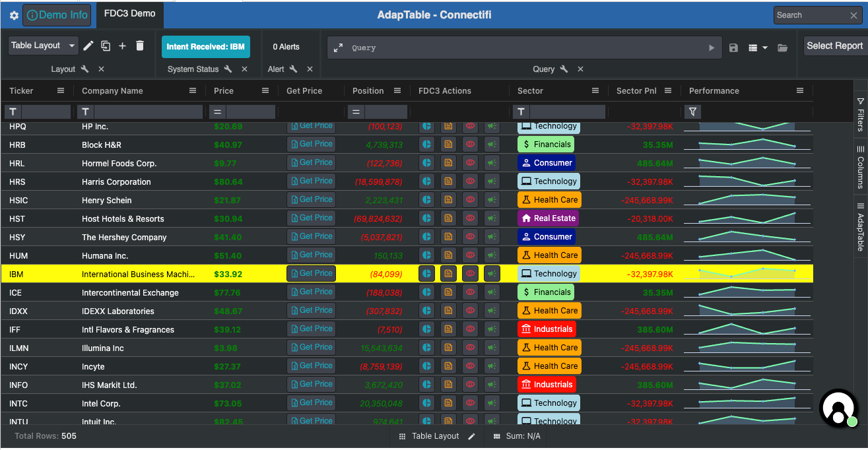Click the Real Estate sector badge
This screenshot has width=868, height=450.
[x=549, y=218]
